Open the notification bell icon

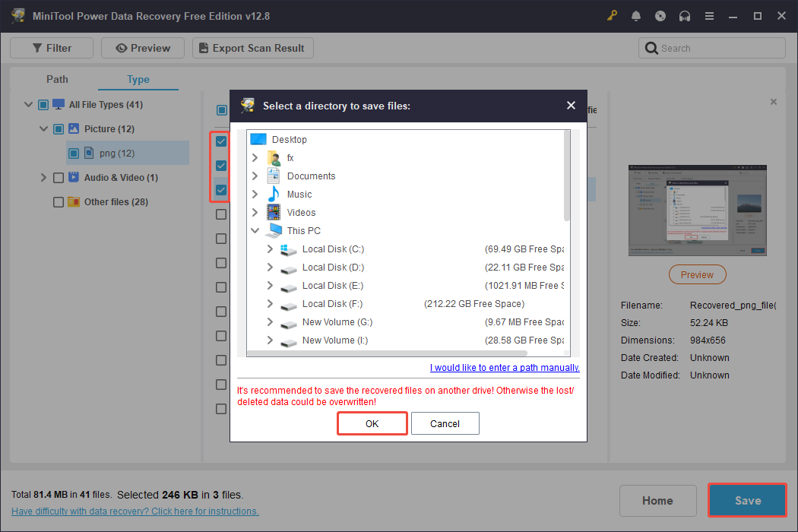(x=636, y=15)
